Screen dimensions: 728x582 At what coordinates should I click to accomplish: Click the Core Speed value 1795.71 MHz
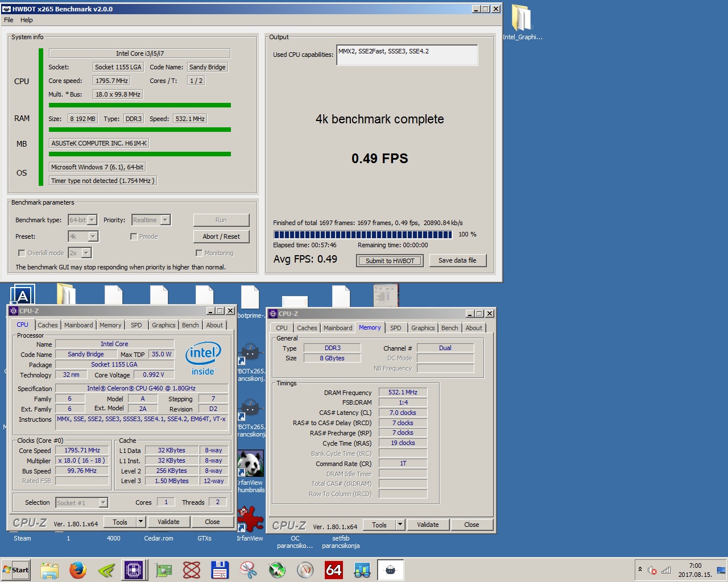82,450
